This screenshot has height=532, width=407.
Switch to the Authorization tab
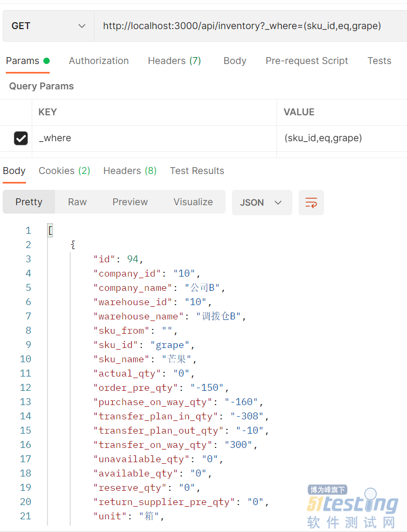coord(98,61)
